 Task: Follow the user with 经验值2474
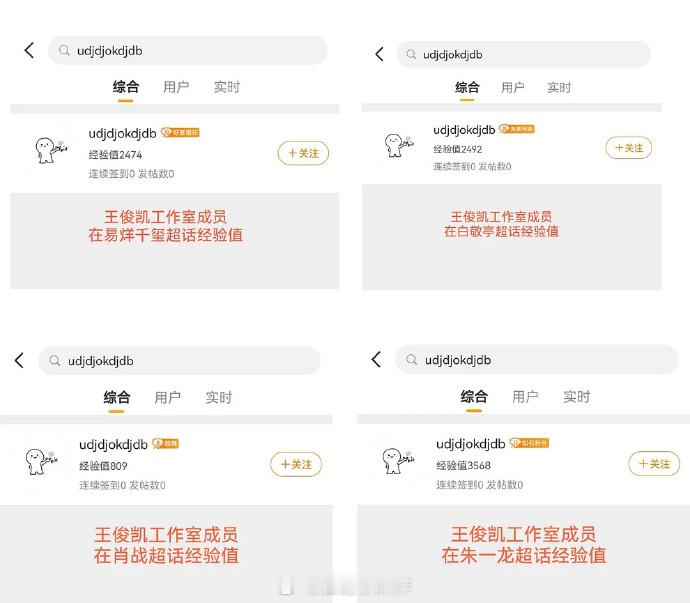click(x=303, y=153)
